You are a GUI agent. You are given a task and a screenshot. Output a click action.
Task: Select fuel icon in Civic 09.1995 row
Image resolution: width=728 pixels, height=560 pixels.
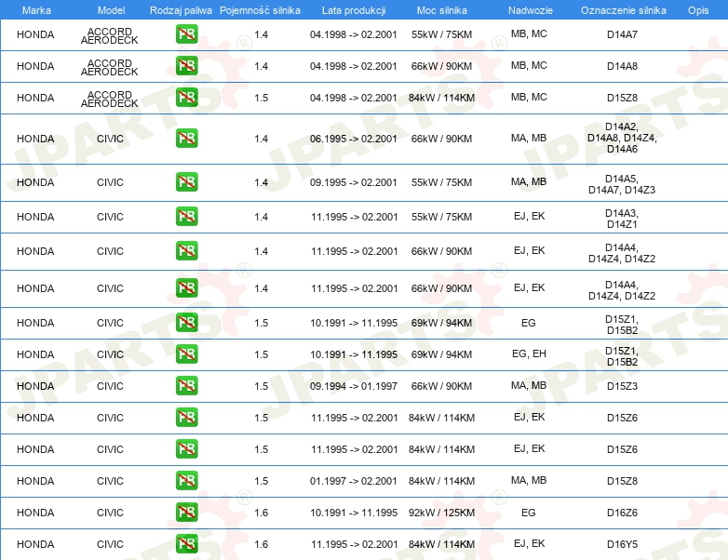tap(186, 182)
